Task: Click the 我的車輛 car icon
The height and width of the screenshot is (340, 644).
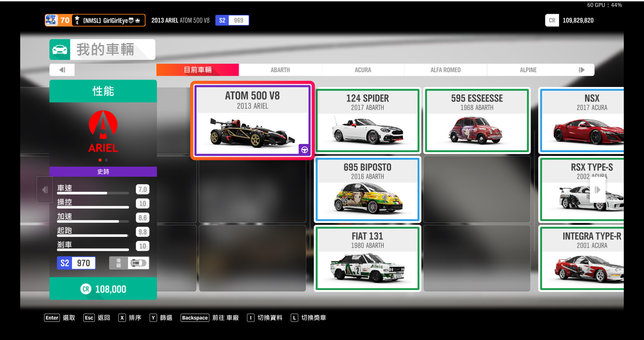Action: tap(60, 50)
